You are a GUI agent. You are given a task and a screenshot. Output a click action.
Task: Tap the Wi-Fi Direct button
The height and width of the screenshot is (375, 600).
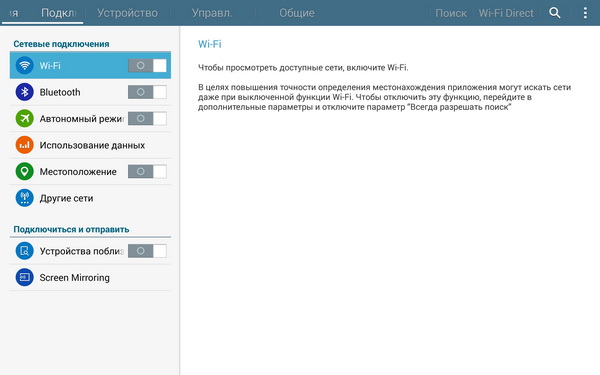click(506, 13)
